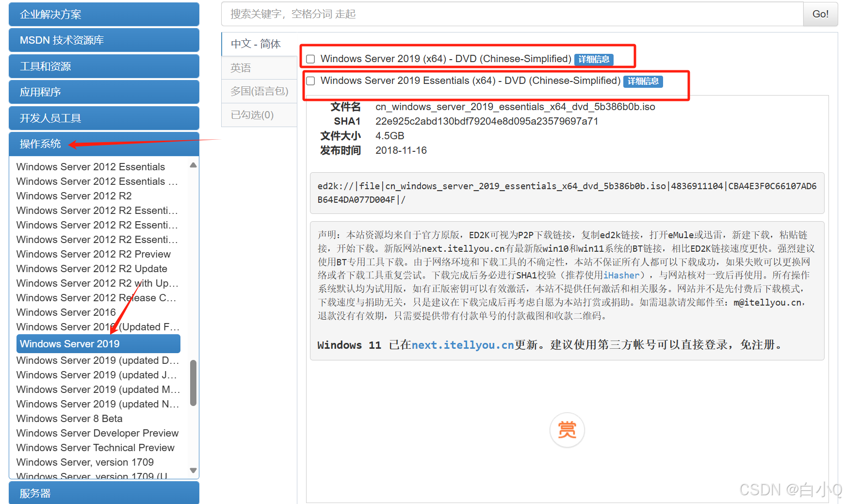The height and width of the screenshot is (504, 844).
Task: Click the list scroll-down arrow
Action: point(193,471)
